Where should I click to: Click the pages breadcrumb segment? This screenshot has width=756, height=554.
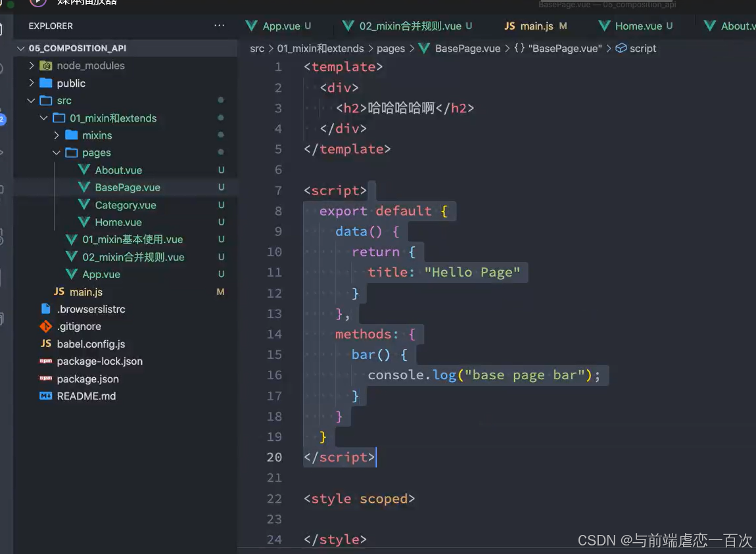coord(390,48)
